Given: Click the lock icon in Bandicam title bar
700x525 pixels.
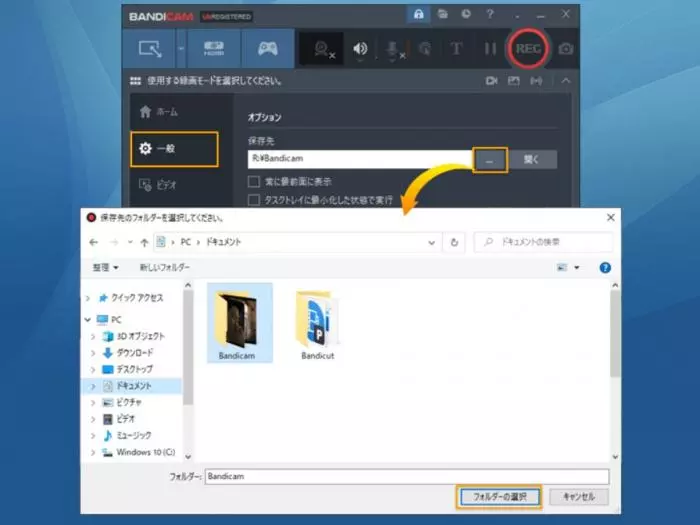Looking at the screenshot, I should pos(418,14).
